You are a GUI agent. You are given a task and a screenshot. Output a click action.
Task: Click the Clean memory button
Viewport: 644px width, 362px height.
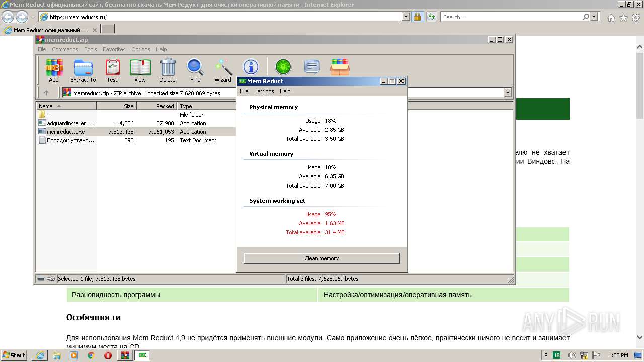321,258
